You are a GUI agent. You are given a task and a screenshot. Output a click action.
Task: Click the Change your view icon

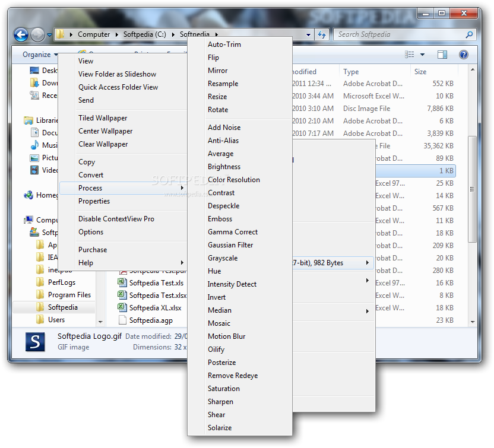pos(409,55)
